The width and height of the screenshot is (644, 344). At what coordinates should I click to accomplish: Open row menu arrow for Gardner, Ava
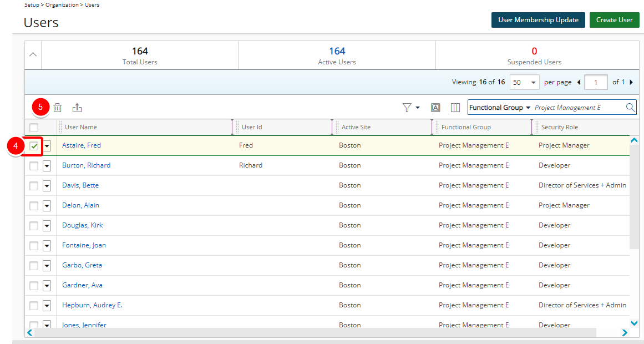(x=47, y=286)
